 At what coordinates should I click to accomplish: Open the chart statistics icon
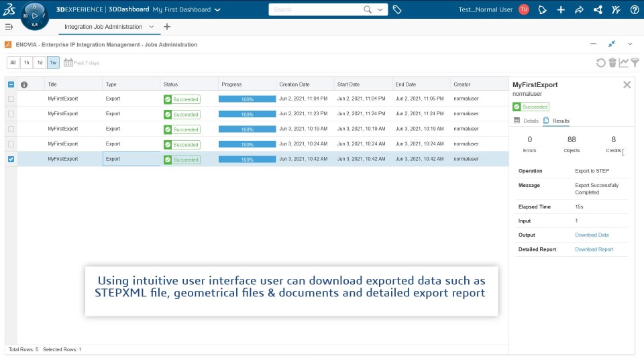(x=623, y=63)
